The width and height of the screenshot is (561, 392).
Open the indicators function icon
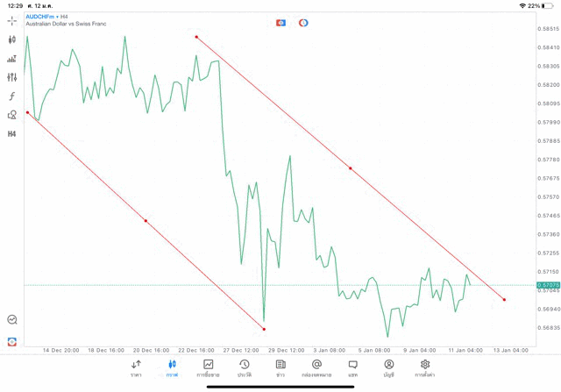tap(12, 96)
